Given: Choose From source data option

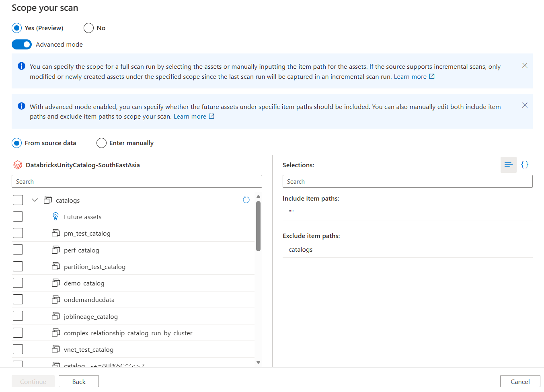Looking at the screenshot, I should point(17,143).
